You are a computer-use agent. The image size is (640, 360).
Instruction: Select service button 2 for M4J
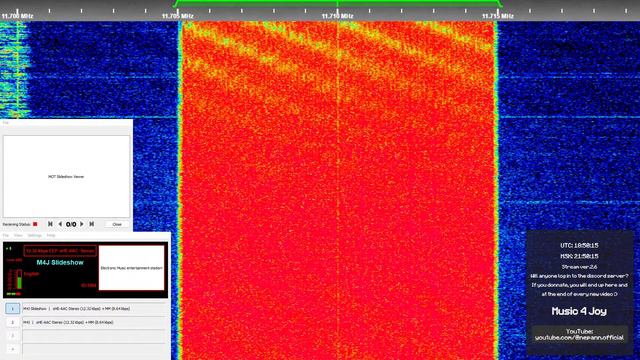13,322
